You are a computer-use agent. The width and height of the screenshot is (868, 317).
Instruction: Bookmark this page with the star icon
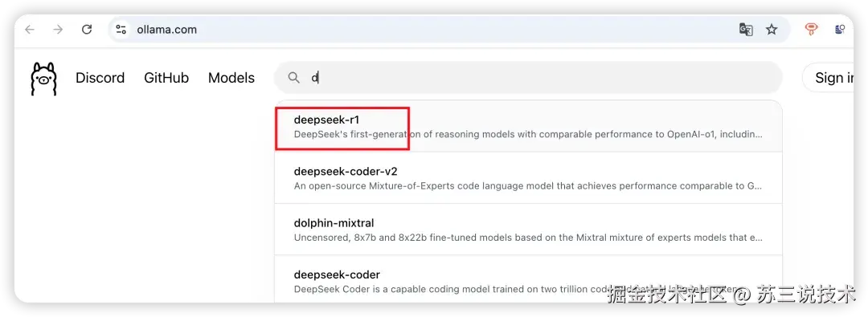coord(772,30)
